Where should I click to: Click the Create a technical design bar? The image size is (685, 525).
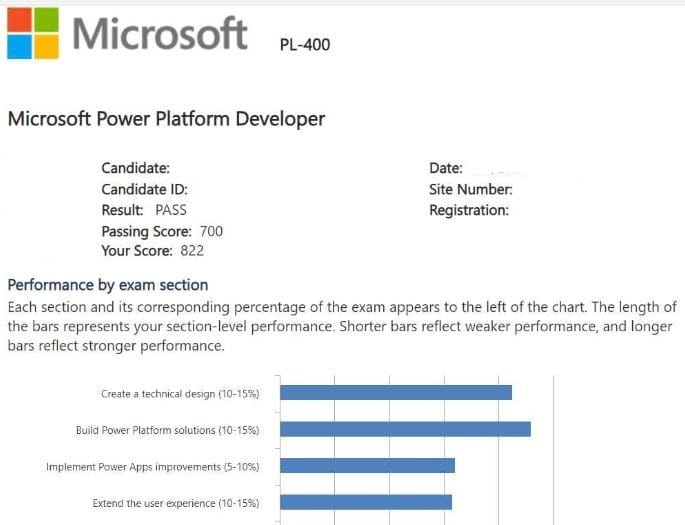[395, 393]
